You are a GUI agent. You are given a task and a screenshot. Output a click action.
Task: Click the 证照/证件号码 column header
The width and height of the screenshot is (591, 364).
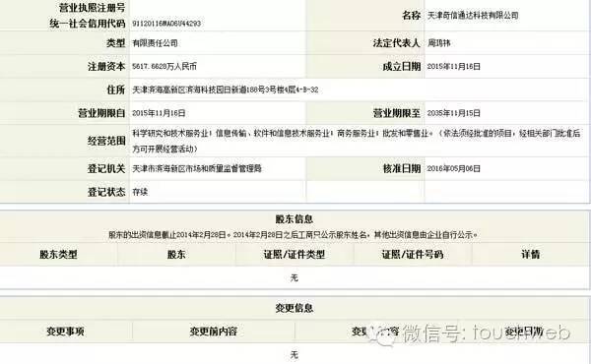(x=413, y=255)
